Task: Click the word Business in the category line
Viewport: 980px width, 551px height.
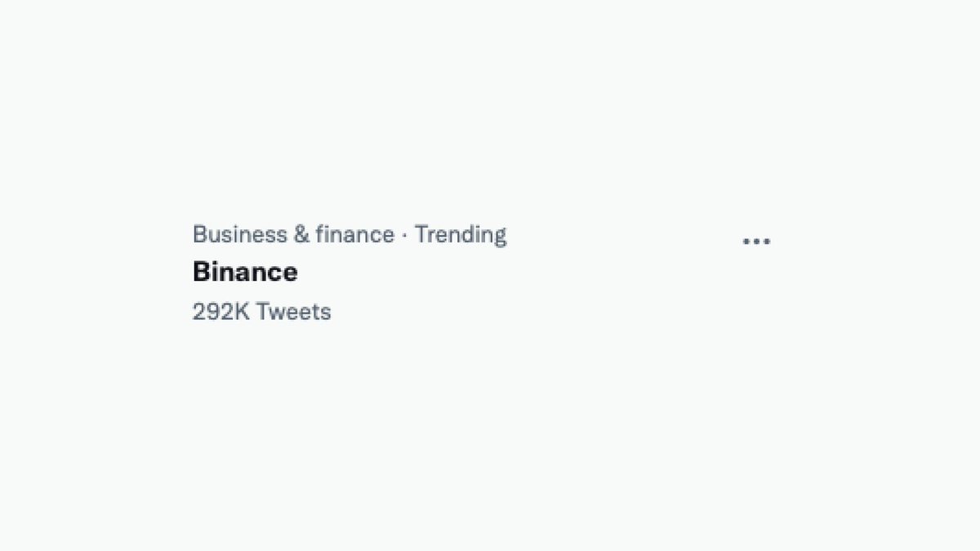Action: point(239,235)
